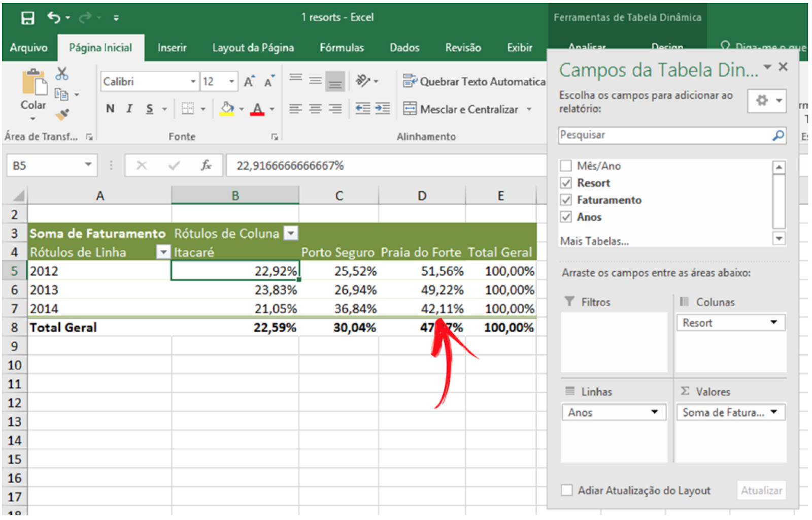Click the increase indent icon
The height and width of the screenshot is (520, 812).
(x=383, y=109)
